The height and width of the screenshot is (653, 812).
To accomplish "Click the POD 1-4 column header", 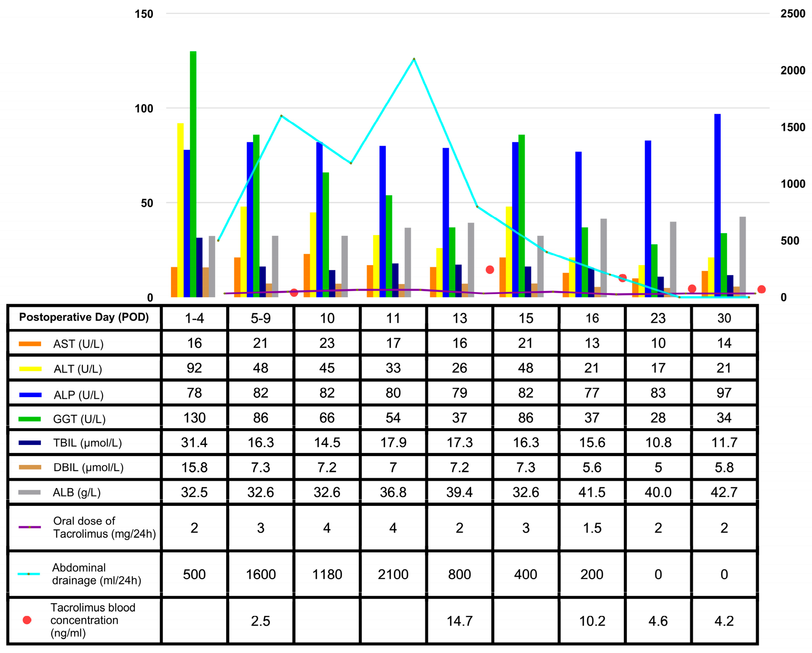I will point(194,318).
